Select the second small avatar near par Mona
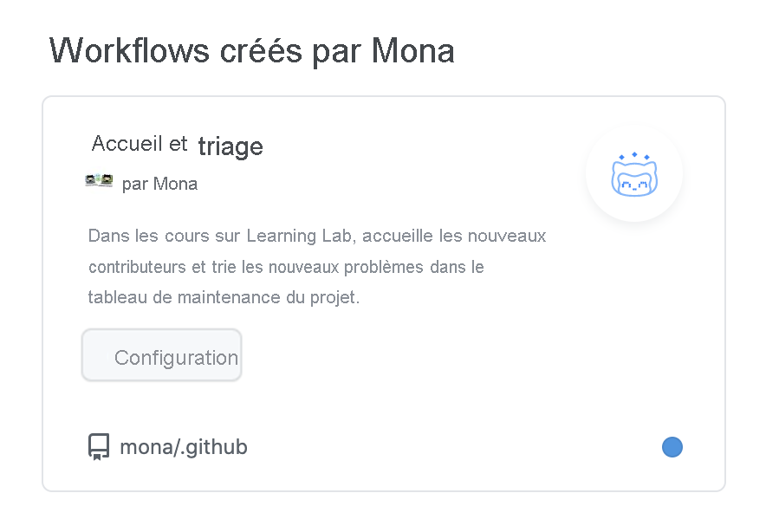The image size is (766, 532). point(106,181)
